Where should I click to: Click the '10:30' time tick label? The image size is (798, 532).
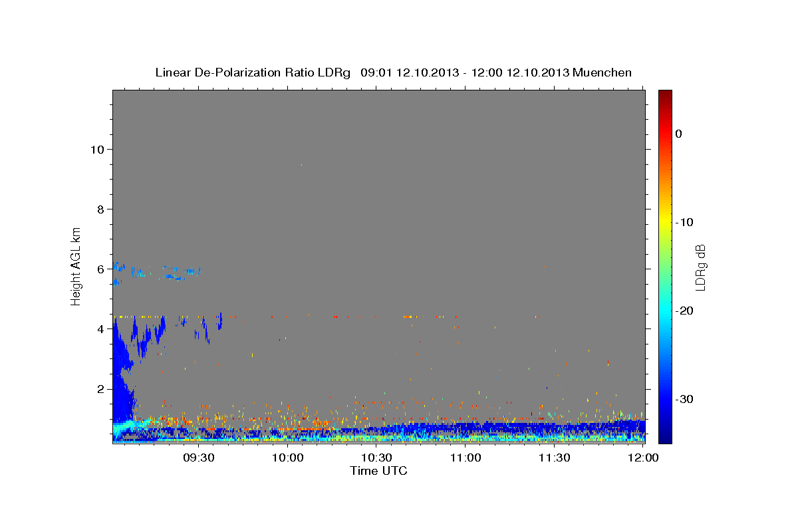[376, 458]
